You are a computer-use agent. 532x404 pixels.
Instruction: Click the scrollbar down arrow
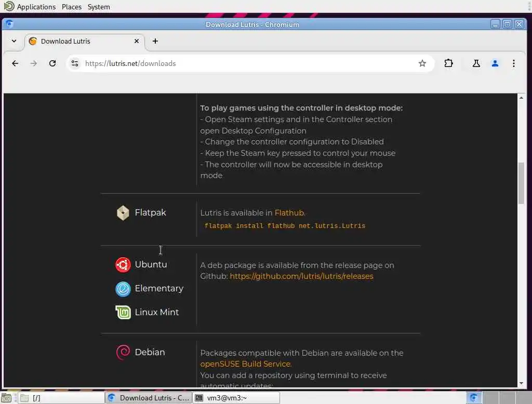point(521,384)
